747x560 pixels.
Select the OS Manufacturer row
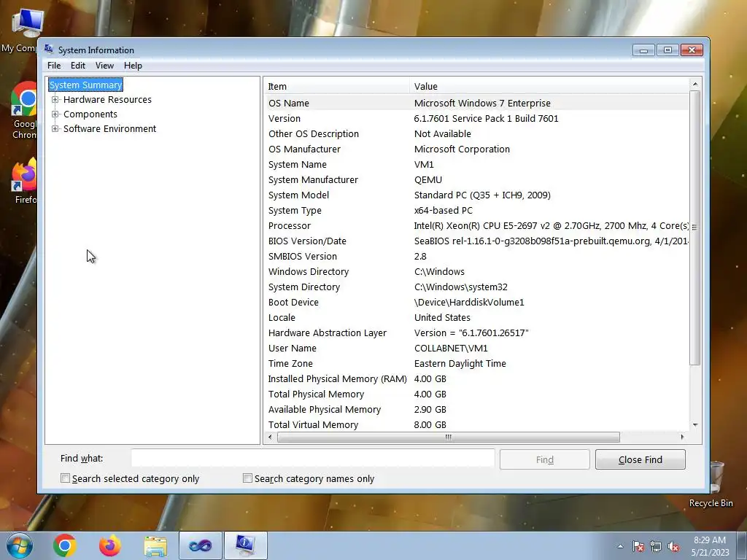point(476,149)
